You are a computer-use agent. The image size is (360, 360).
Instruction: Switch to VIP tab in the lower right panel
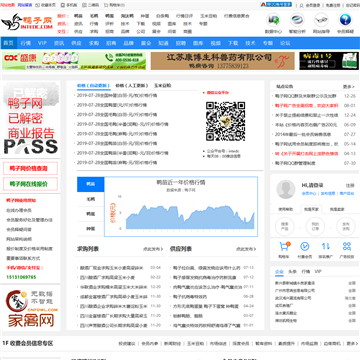tap(318, 272)
